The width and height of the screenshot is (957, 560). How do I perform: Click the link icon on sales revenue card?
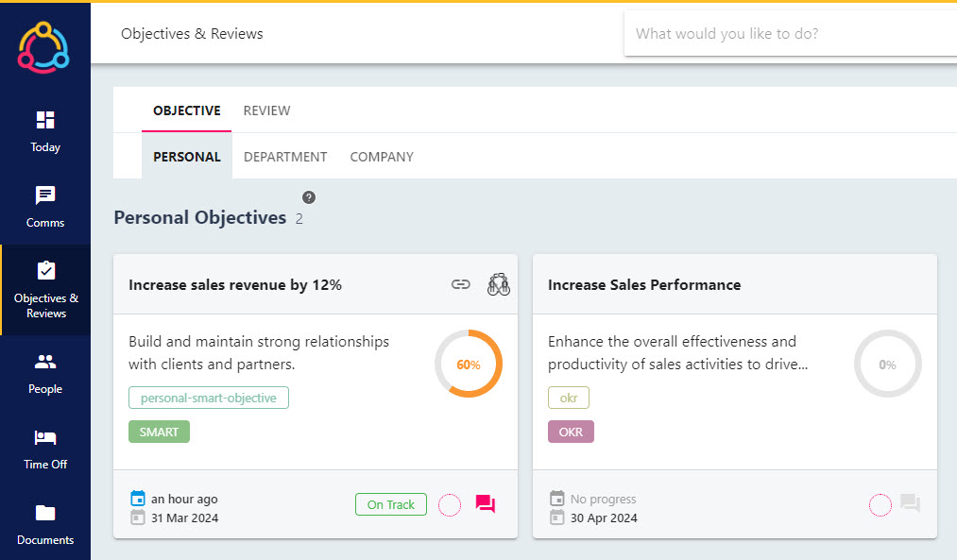pyautogui.click(x=461, y=284)
